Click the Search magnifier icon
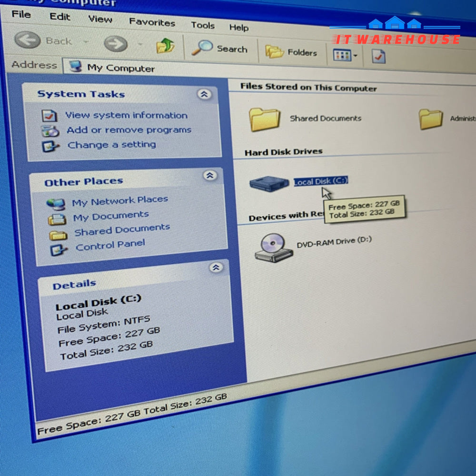476x476 pixels. pos(202,48)
